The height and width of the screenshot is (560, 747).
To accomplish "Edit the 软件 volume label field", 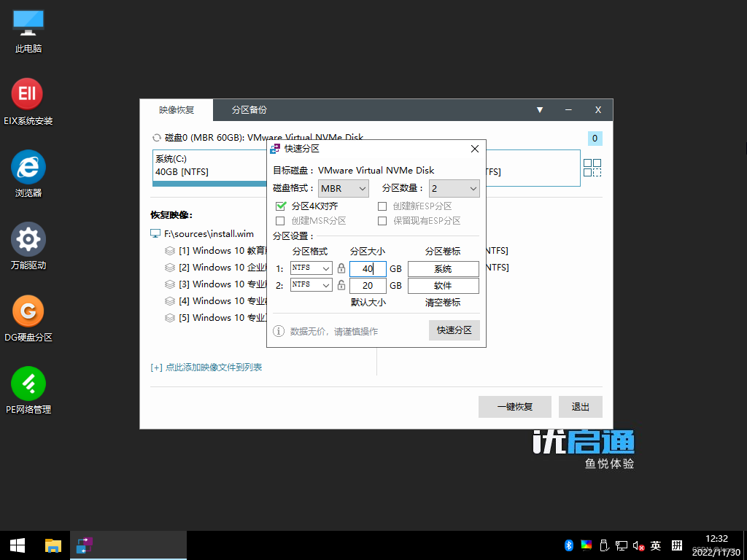I will click(443, 286).
